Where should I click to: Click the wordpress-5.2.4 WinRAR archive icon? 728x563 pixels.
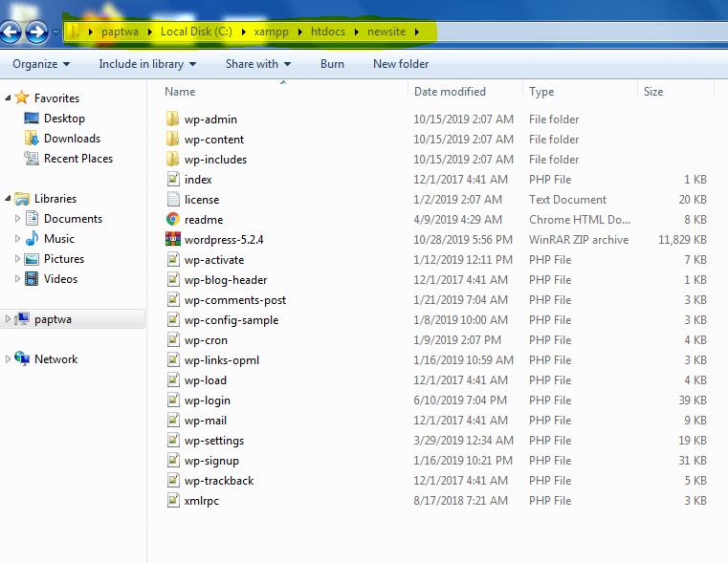coord(173,239)
